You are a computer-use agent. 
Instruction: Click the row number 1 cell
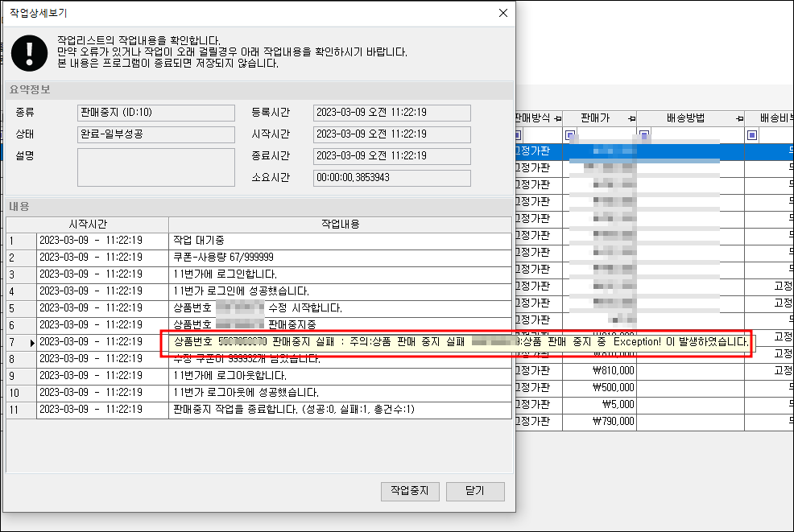tap(21, 241)
